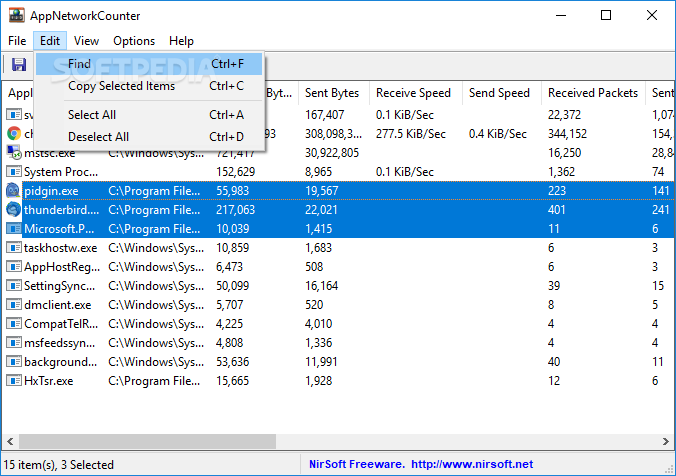Click the AppHostReg... row name
The image size is (676, 476).
point(62,266)
